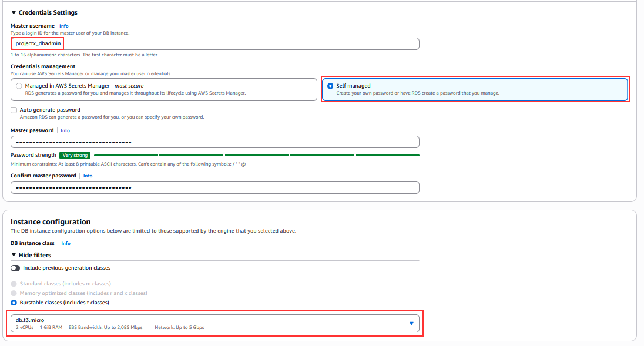Open Info link beside Confirm master password

88,176
